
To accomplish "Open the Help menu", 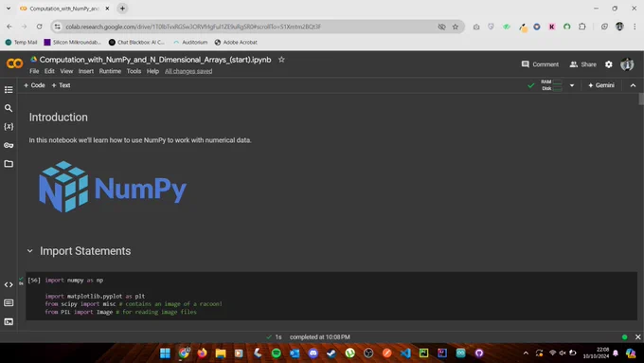I will coord(152,71).
